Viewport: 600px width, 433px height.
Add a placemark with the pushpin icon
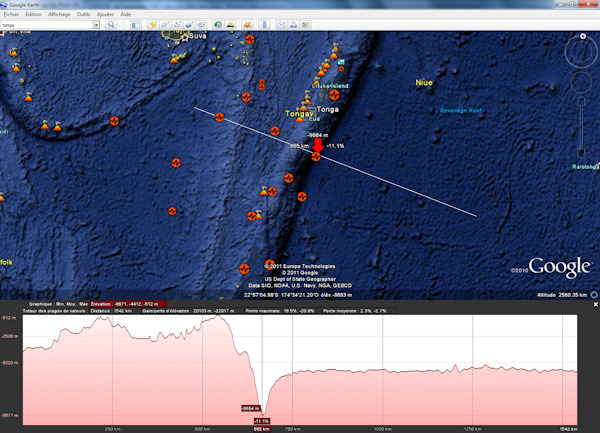(153, 25)
